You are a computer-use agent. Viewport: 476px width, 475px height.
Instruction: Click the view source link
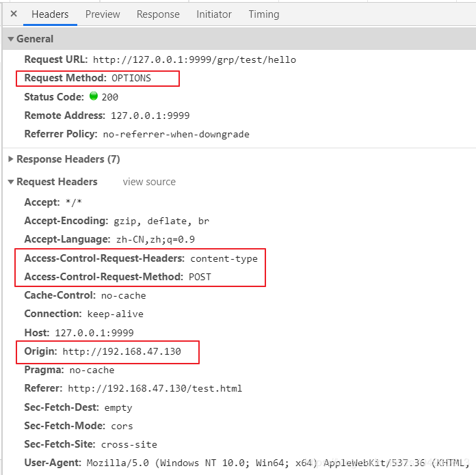(x=149, y=182)
